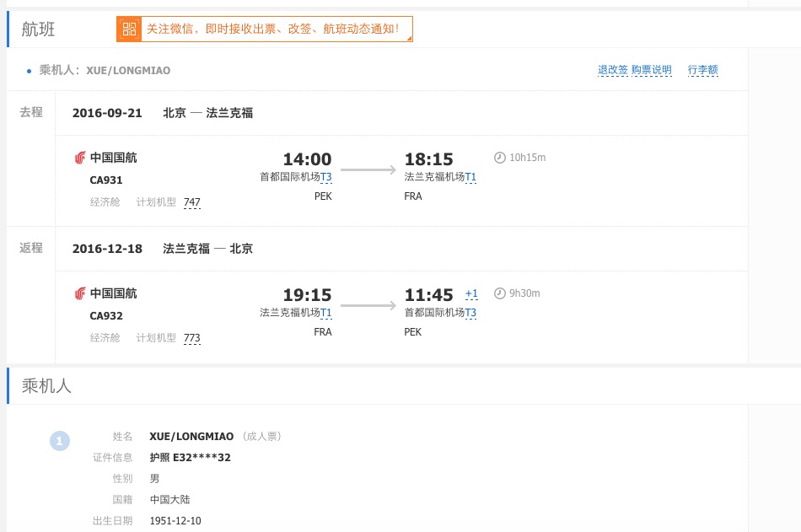Click FRA code under 18:15 arrival

[413, 196]
